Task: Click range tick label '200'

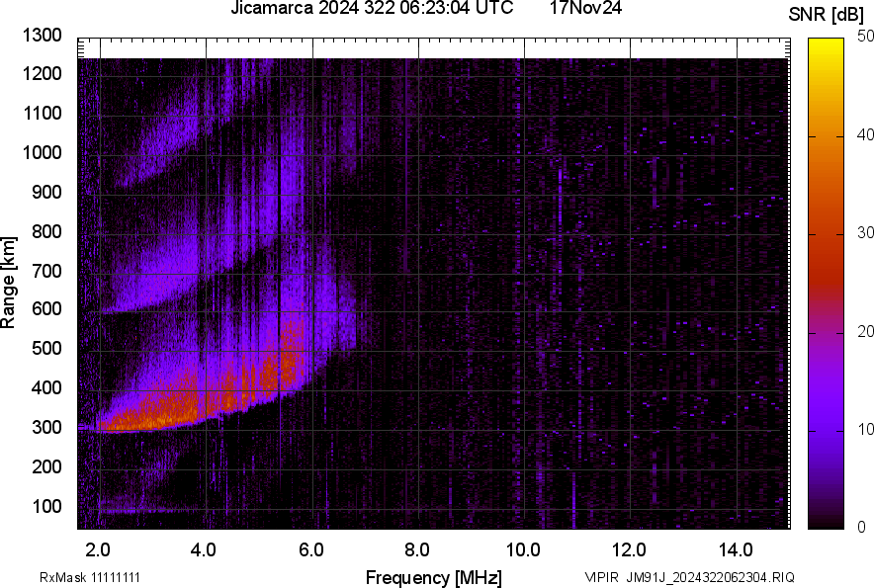Action: (x=46, y=466)
